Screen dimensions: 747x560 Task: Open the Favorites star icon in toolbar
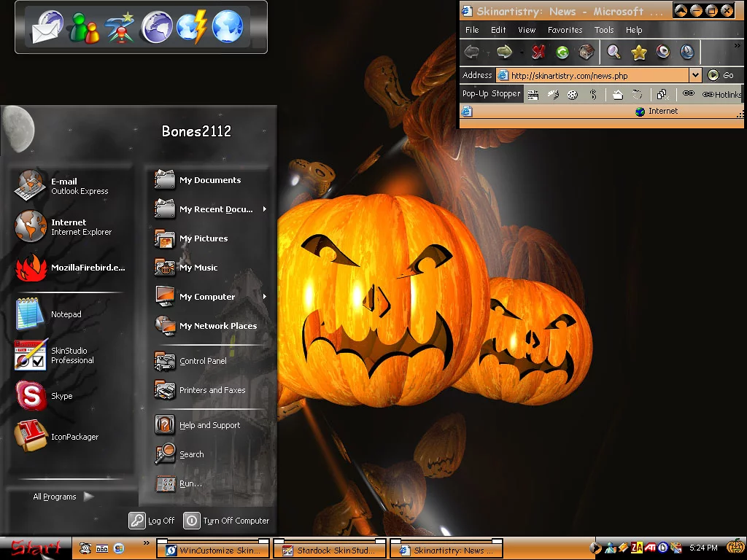(639, 52)
